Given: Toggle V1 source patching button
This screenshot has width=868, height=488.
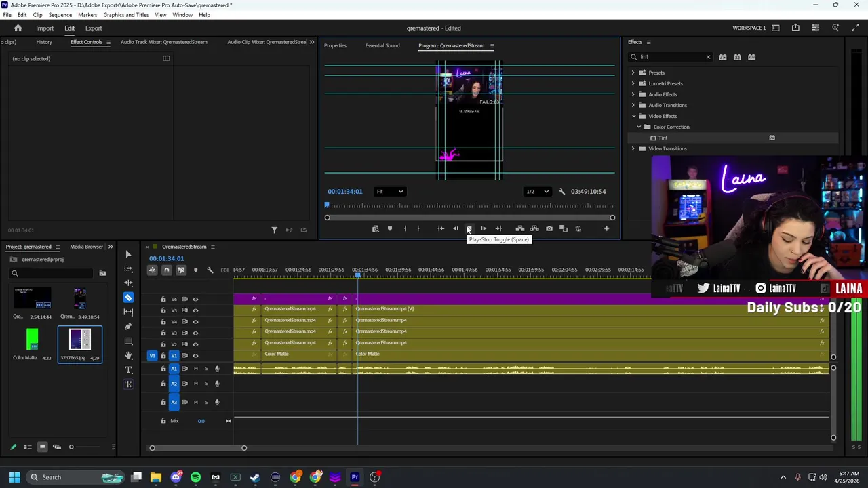Looking at the screenshot, I should [152, 355].
